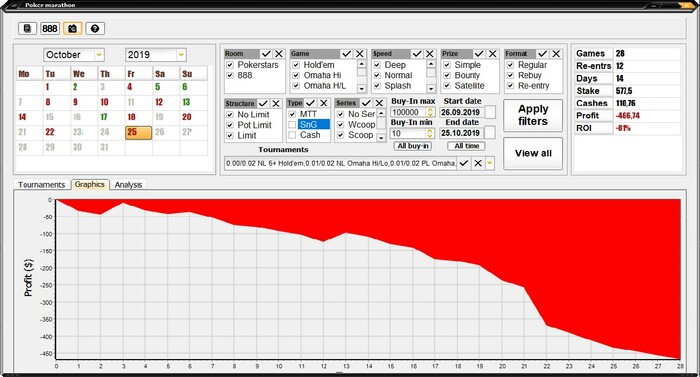Screen dimensions: 700x377
Task: Clear Tournaments selection with X icon
Action: 478,163
